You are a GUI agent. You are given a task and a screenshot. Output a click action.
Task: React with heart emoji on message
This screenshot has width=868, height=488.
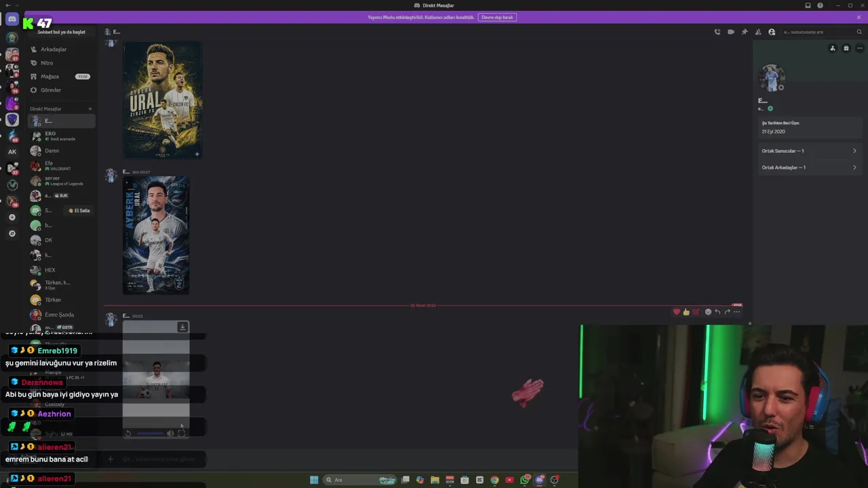pos(677,312)
